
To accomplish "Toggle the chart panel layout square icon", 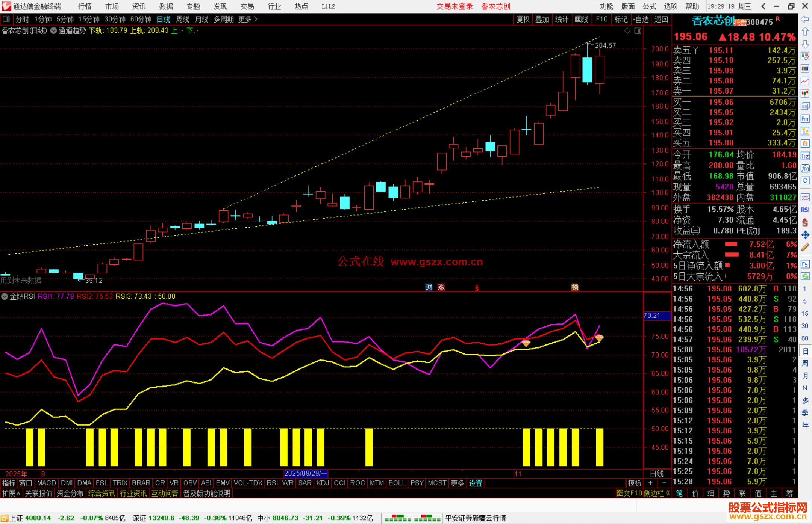I will [638, 31].
